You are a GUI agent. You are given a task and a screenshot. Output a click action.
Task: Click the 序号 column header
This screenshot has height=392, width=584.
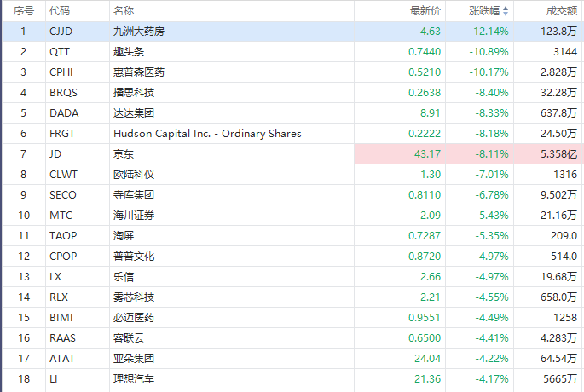tap(24, 11)
